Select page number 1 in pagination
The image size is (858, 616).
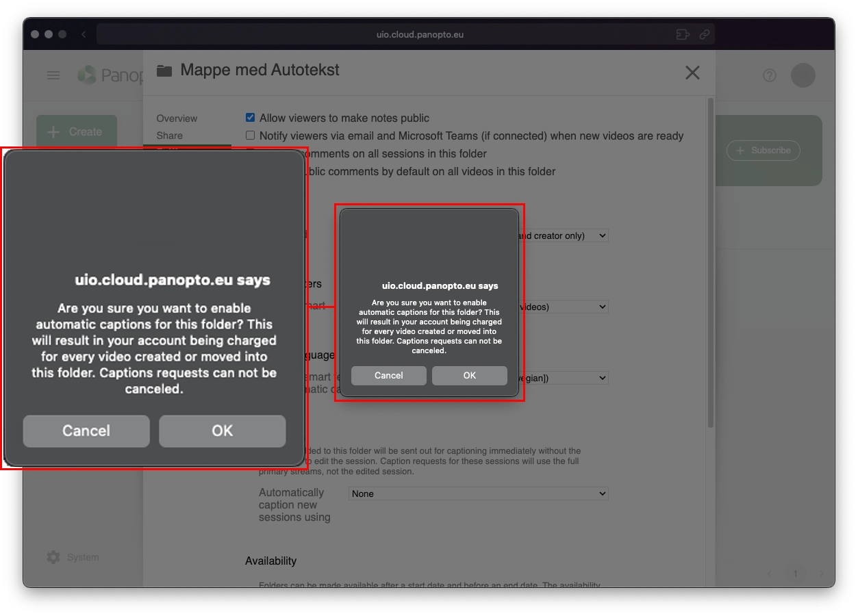pos(796,574)
